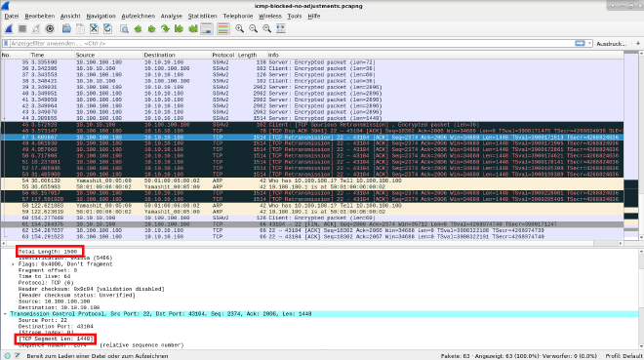Open capture file properties status icon
Screen dimensions: 644x360
(18, 356)
